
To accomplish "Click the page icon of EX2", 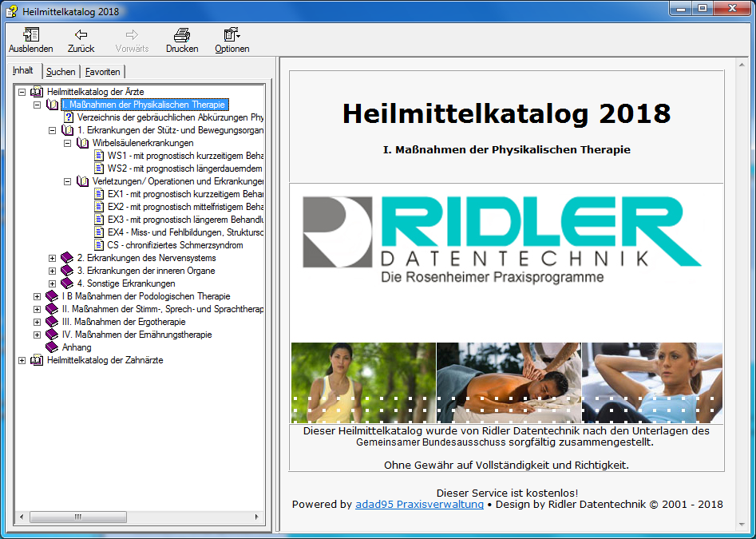I will pyautogui.click(x=99, y=207).
